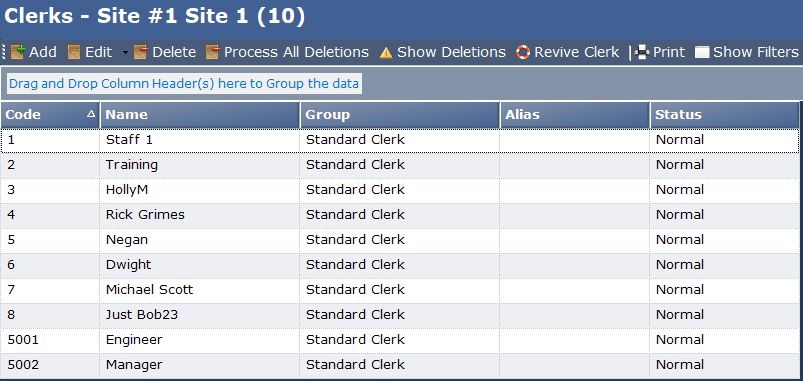Click code cell 5001

[x=50, y=341]
